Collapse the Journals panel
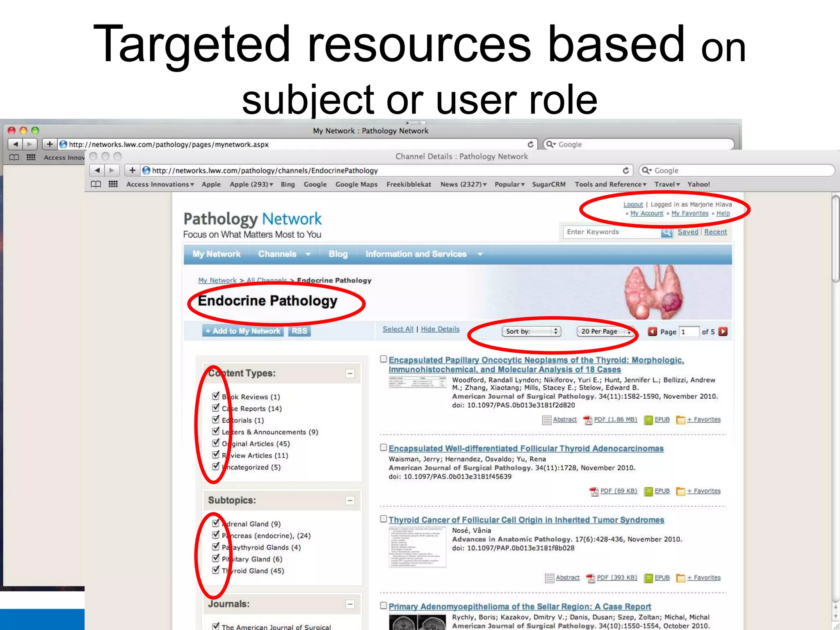 (x=350, y=605)
